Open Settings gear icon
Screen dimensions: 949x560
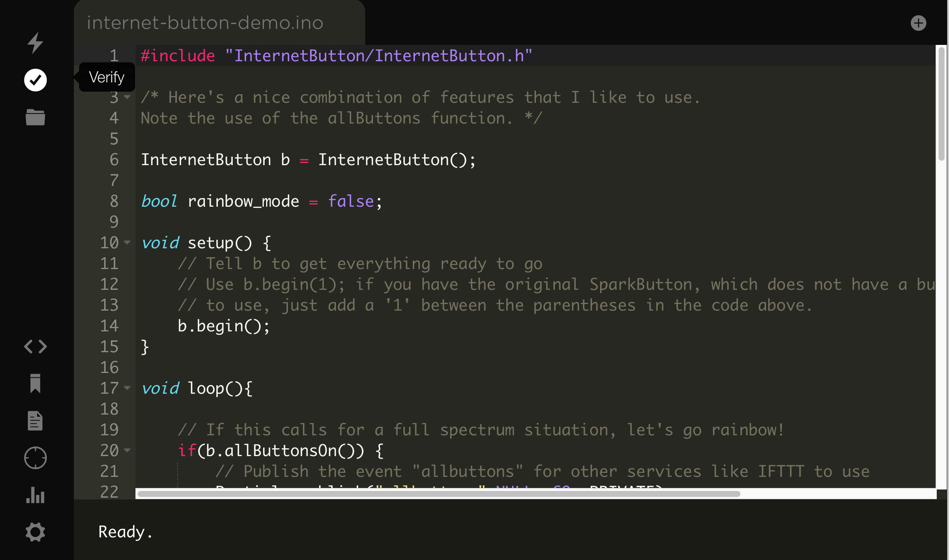tap(35, 532)
